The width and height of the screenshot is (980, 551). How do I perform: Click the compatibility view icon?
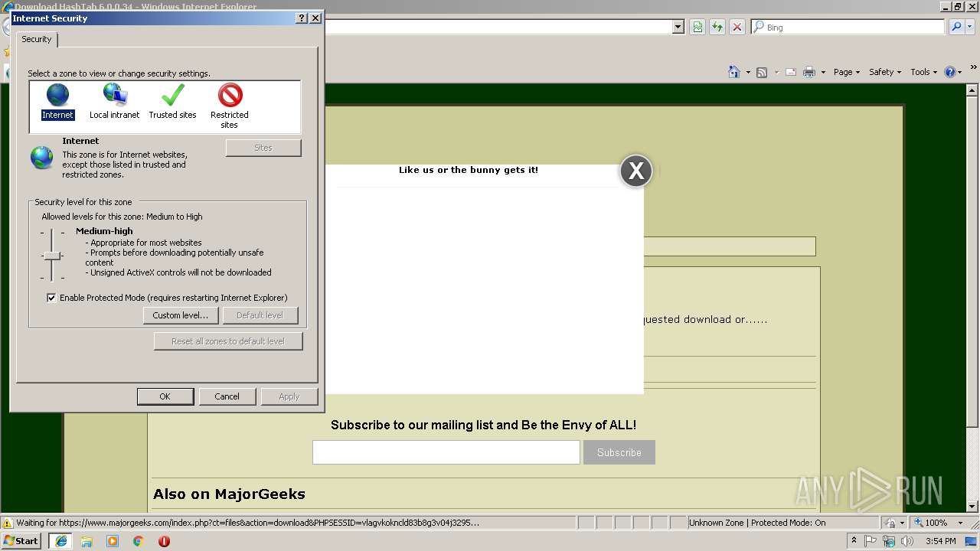697,27
